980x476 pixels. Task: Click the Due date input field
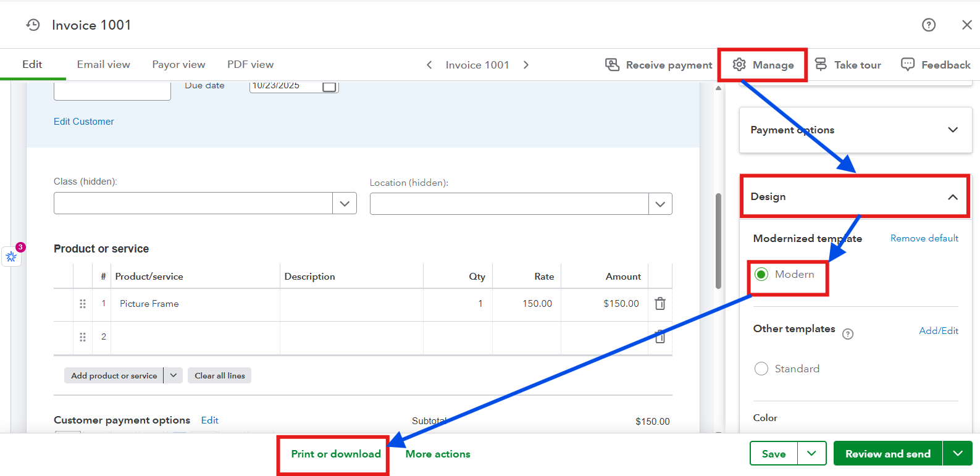click(x=294, y=86)
